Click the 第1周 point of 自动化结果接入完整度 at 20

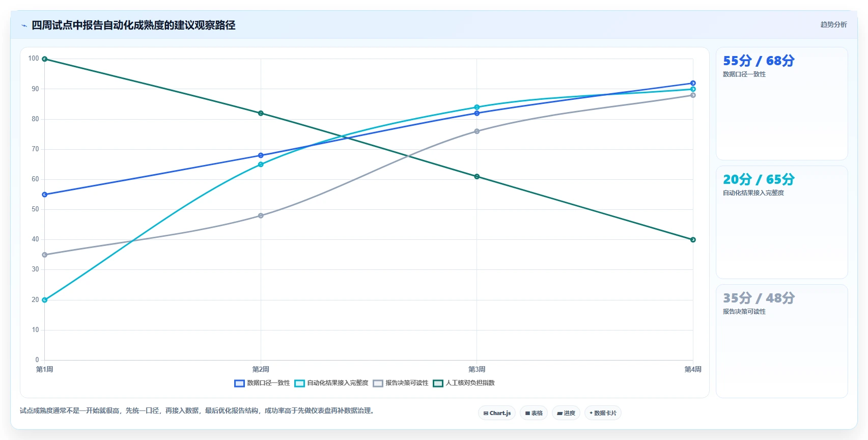tap(45, 300)
